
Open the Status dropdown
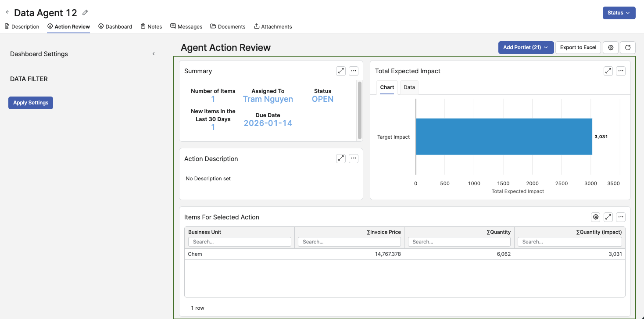tap(619, 13)
